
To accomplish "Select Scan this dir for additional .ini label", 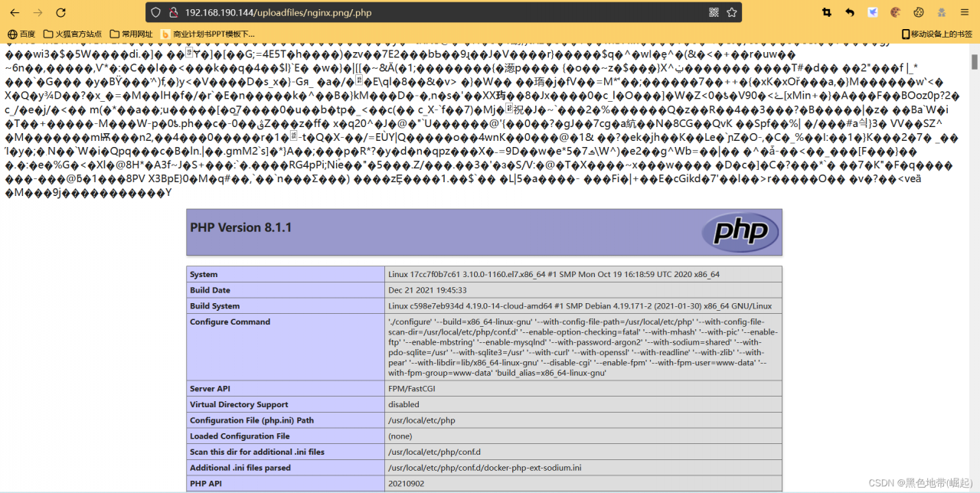I will pyautogui.click(x=286, y=452).
